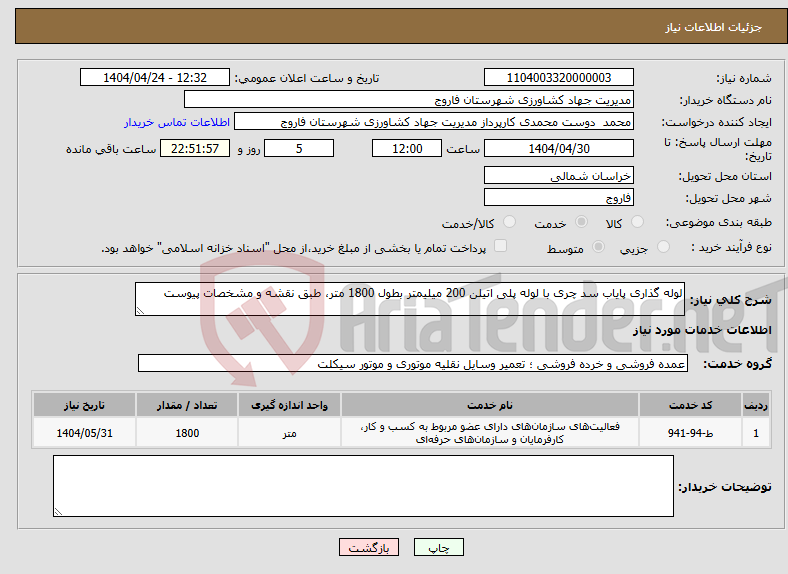Click the واحد اندازه گیری column header
This screenshot has width=788, height=574.
point(289,405)
